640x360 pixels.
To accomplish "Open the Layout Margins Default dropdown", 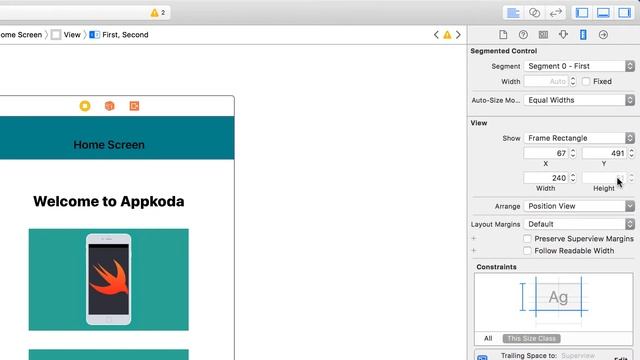I will (579, 224).
